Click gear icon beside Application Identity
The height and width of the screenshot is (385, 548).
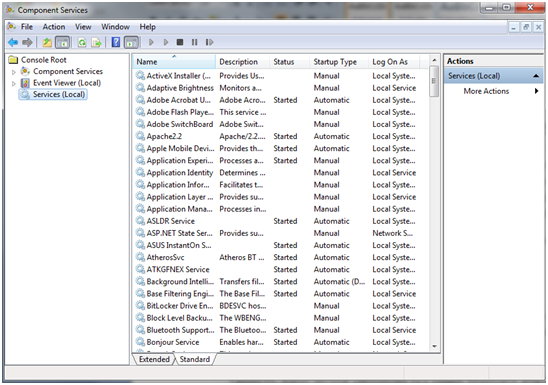[140, 172]
